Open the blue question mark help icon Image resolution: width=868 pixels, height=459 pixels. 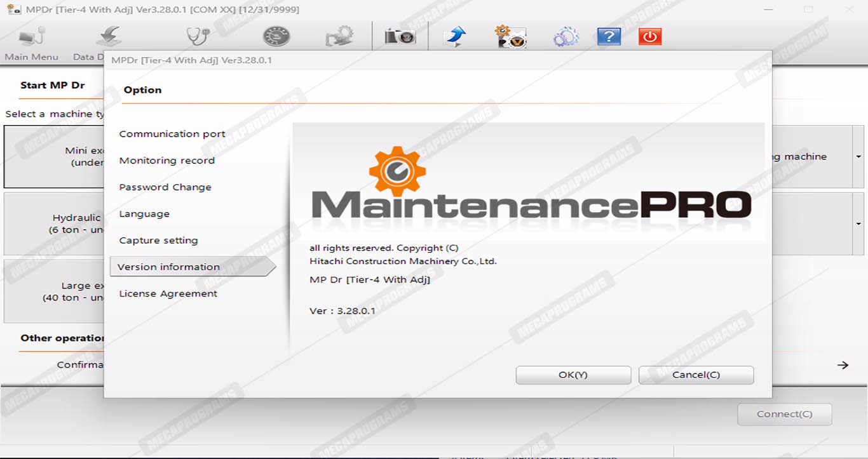609,37
